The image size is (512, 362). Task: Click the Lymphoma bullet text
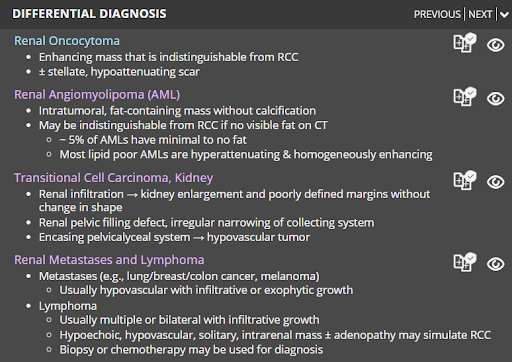click(x=68, y=306)
